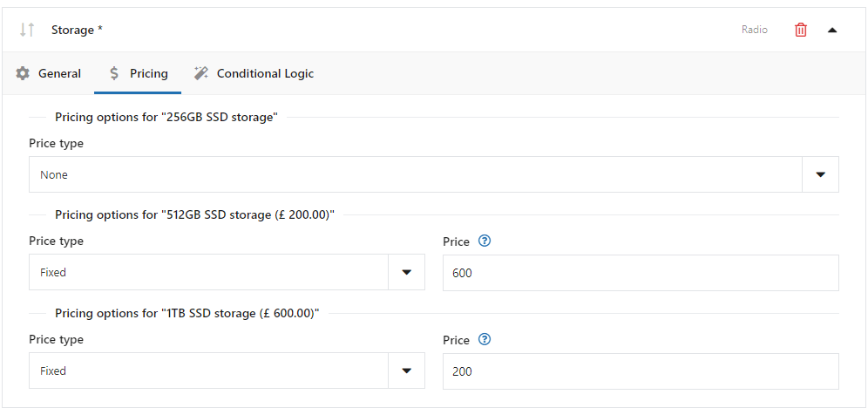
Task: Click dropdown arrow for the None price type
Action: click(x=820, y=174)
